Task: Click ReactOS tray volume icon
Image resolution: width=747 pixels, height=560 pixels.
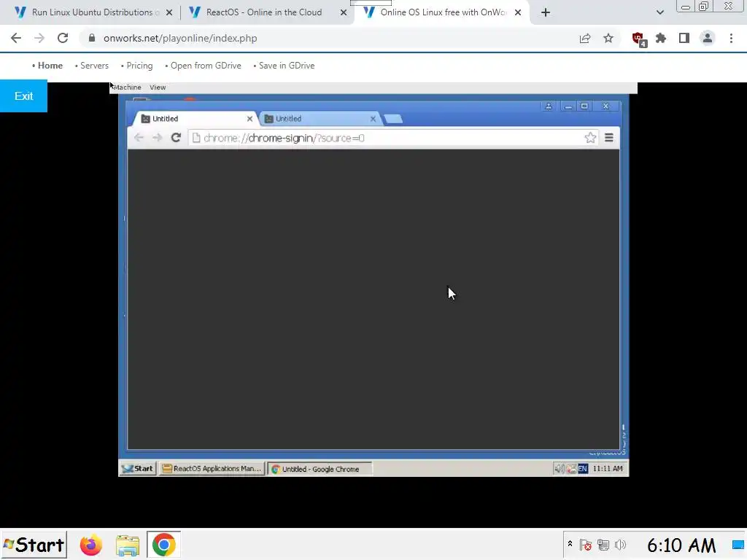Action: click(x=560, y=469)
